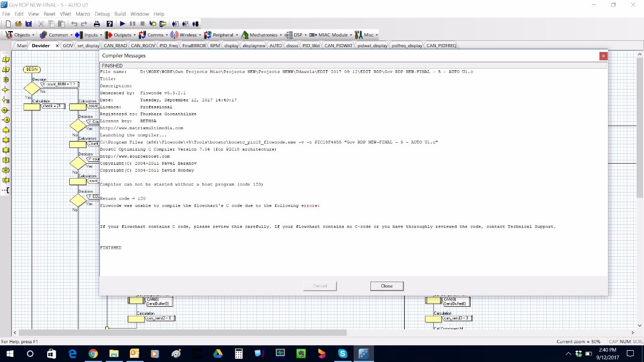The width and height of the screenshot is (644, 362).
Task: Select the C code icon in palette
Action: [x=6, y=180]
